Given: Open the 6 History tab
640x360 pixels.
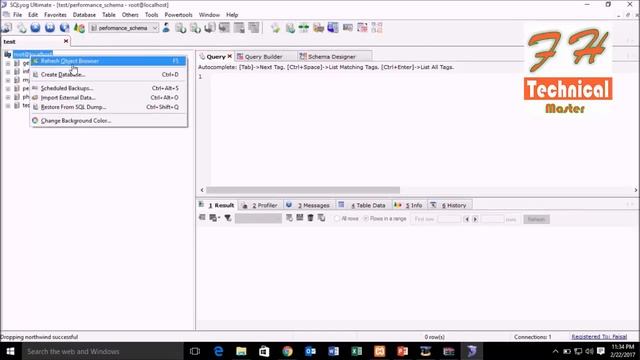Looking at the screenshot, I should click(450, 205).
